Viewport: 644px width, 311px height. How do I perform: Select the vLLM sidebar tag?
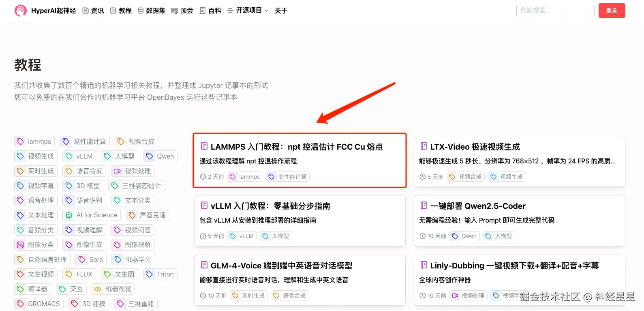(79, 156)
